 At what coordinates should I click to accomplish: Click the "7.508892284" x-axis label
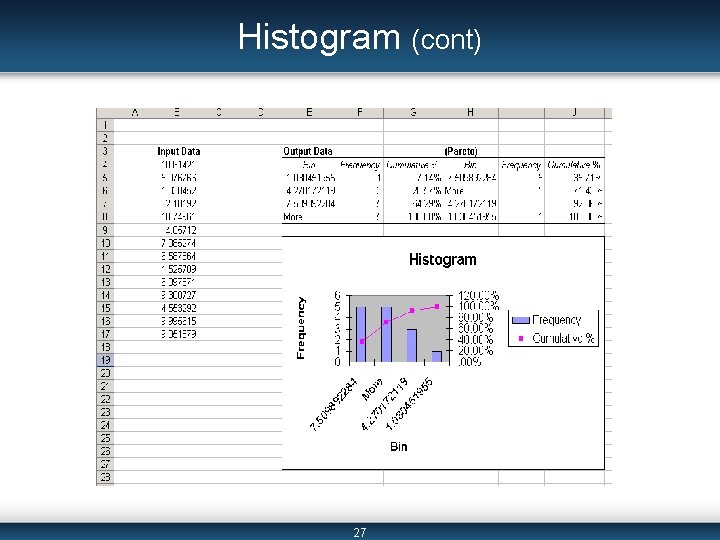coord(333,405)
